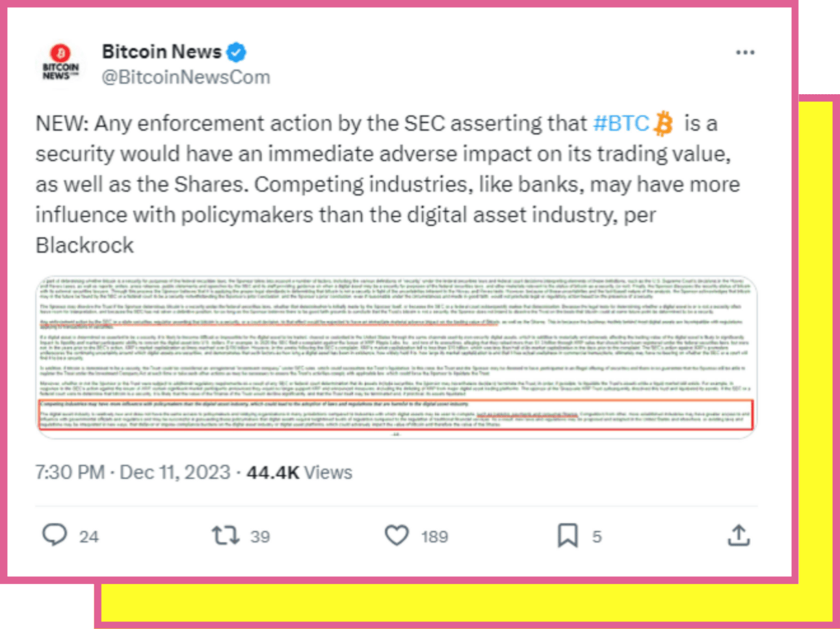Click the retweet arrows icon
840x629 pixels.
(x=225, y=535)
